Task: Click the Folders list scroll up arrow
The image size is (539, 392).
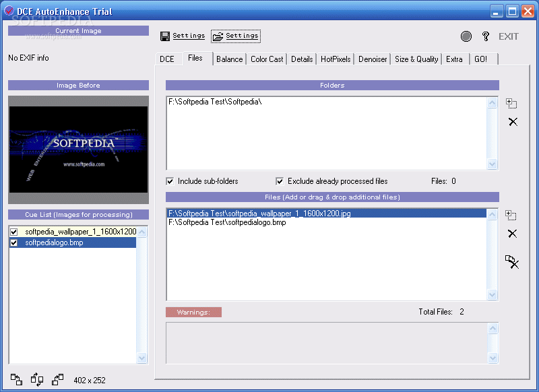Action: click(493, 103)
